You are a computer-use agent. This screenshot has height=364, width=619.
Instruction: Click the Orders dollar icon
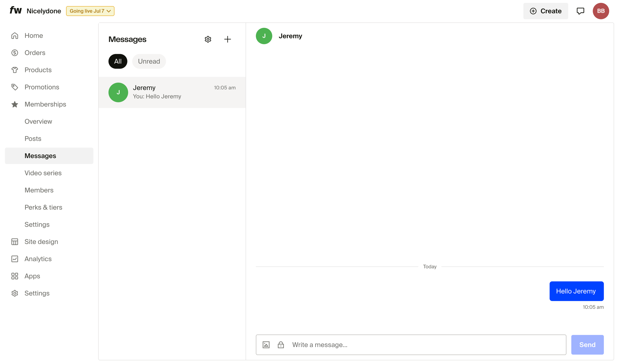tap(15, 53)
